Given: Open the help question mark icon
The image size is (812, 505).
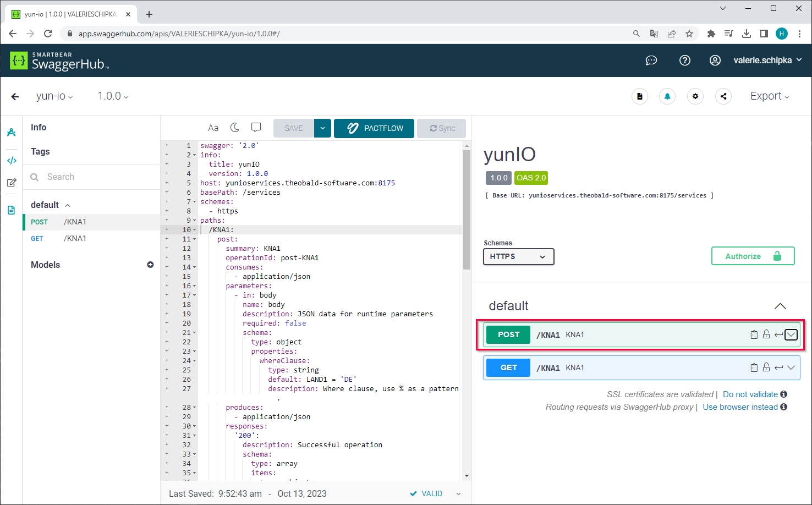Looking at the screenshot, I should 685,61.
